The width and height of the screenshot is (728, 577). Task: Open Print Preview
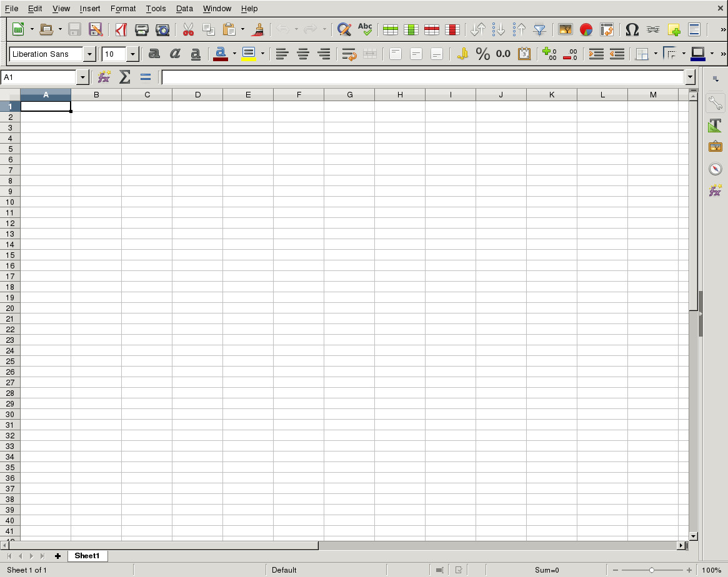(162, 29)
